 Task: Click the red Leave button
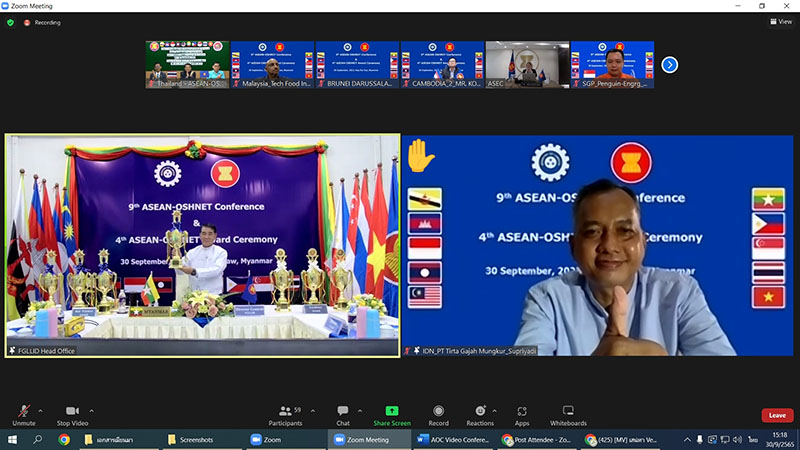(x=776, y=415)
